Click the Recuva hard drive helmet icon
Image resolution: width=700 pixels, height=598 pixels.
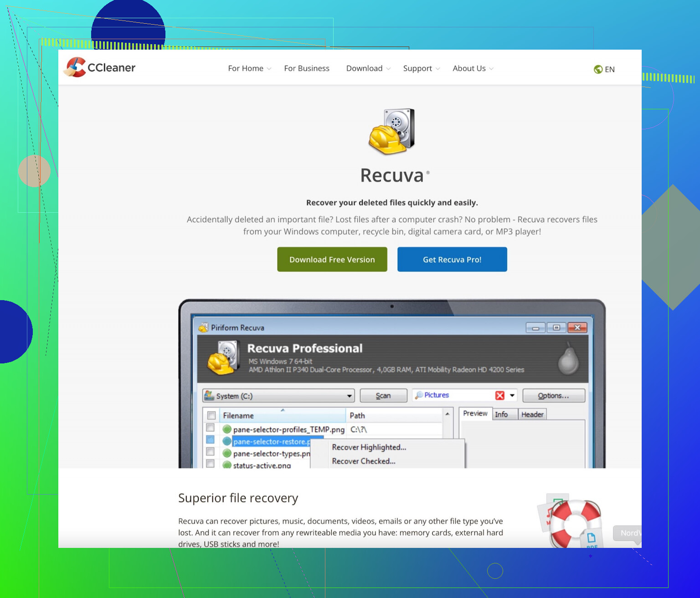click(392, 131)
